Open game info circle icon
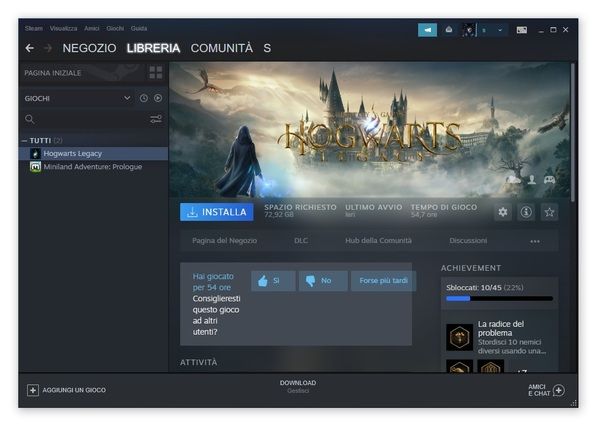This screenshot has height=435, width=610. point(526,212)
